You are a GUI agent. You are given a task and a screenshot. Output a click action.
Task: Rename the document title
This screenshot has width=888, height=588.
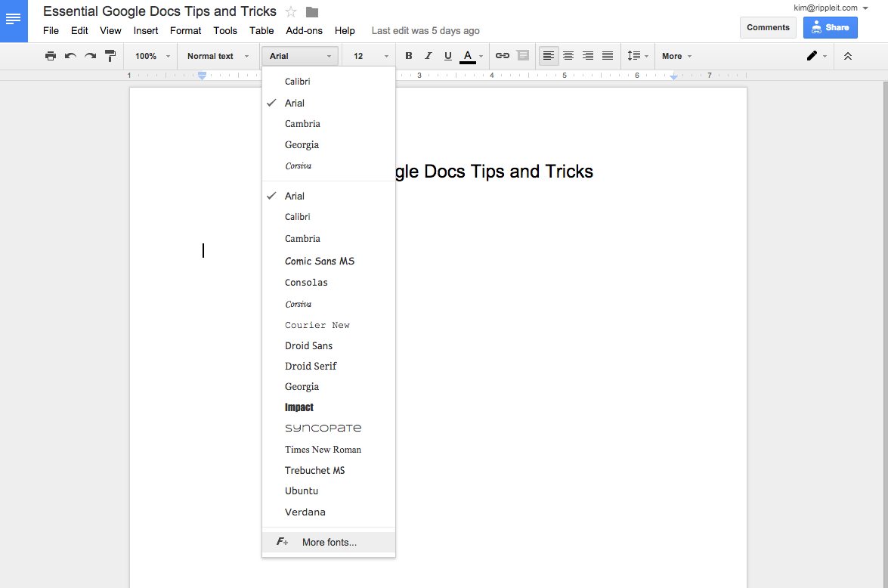point(159,11)
